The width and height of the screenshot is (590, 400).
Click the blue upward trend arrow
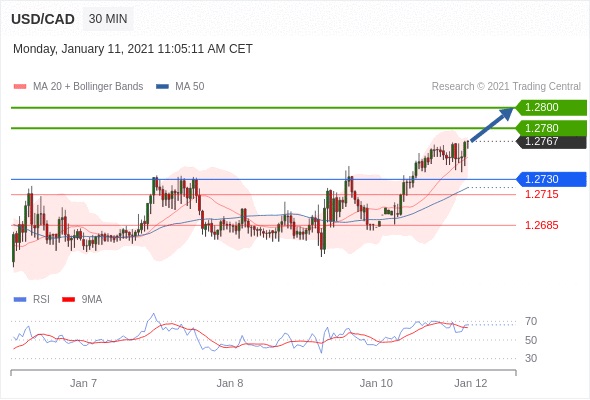coord(492,125)
